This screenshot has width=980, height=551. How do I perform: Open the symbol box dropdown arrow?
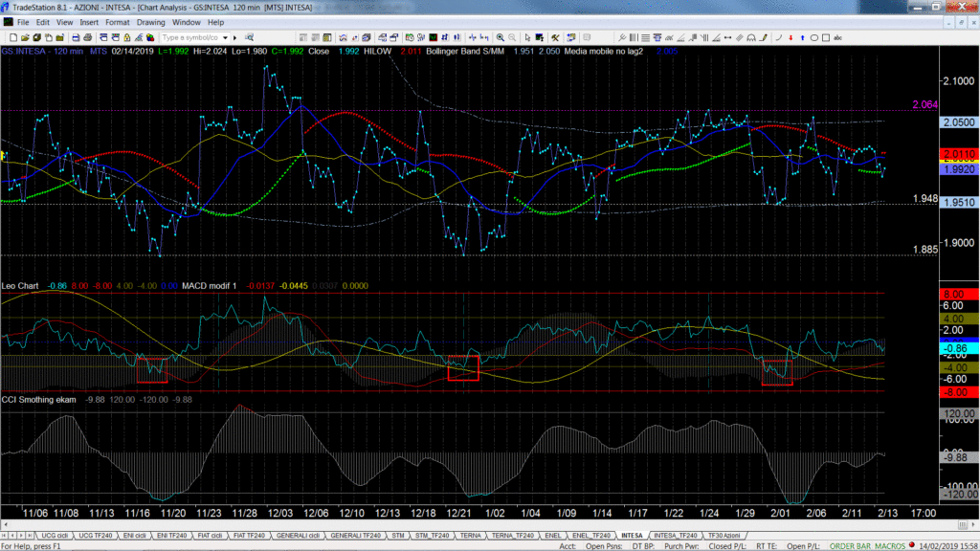226,37
